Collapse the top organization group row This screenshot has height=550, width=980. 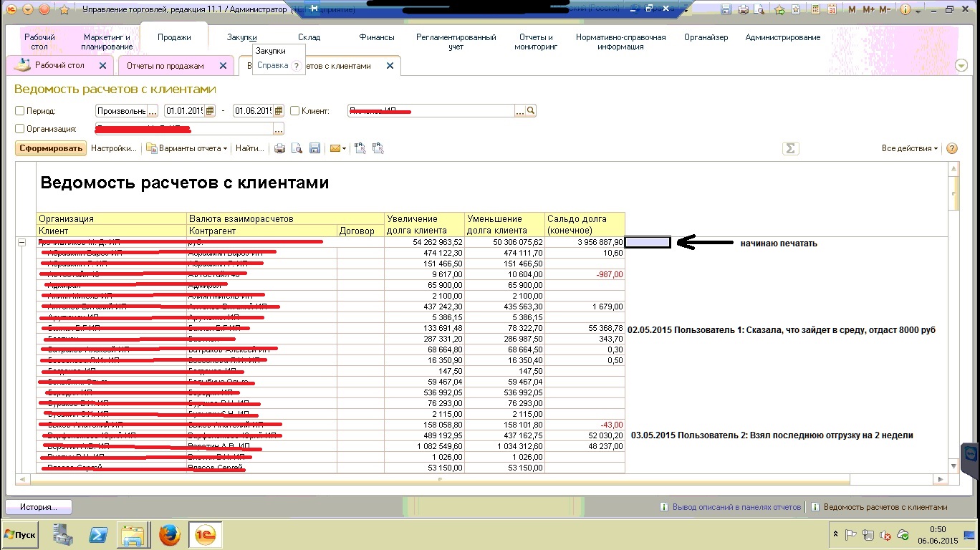(21, 243)
